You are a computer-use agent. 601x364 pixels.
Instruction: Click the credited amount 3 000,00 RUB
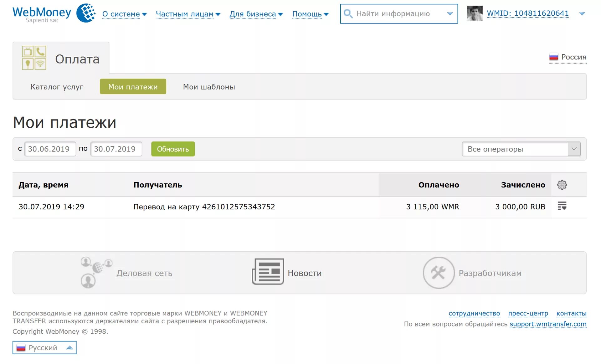(x=520, y=207)
